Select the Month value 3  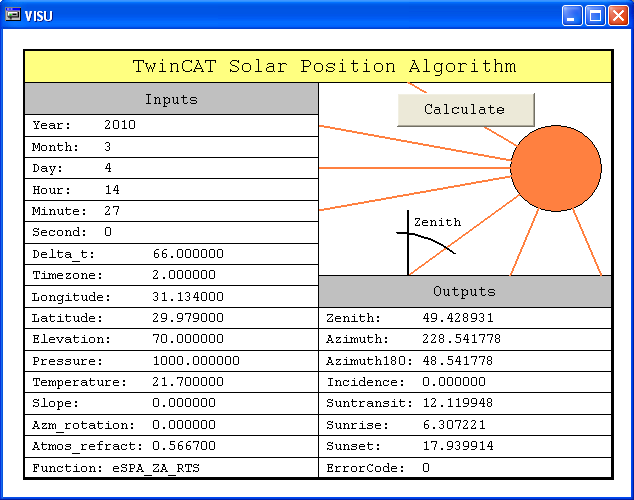[108, 147]
